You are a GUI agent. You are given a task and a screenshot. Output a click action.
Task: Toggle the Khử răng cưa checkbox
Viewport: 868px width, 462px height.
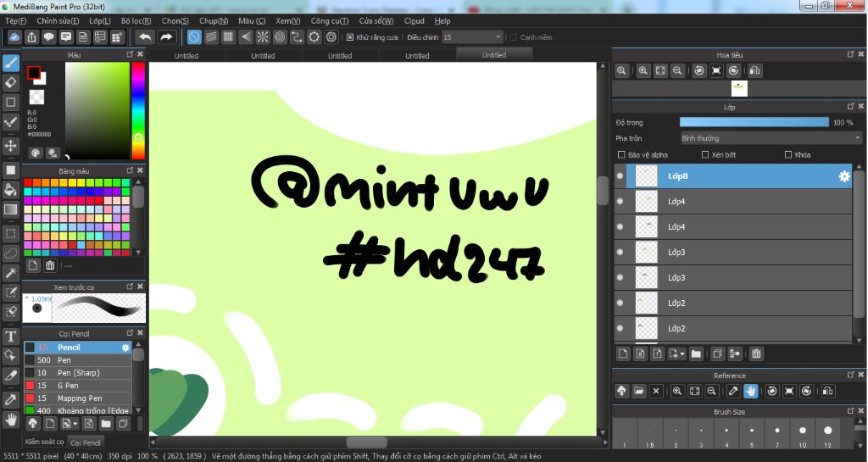(x=350, y=37)
